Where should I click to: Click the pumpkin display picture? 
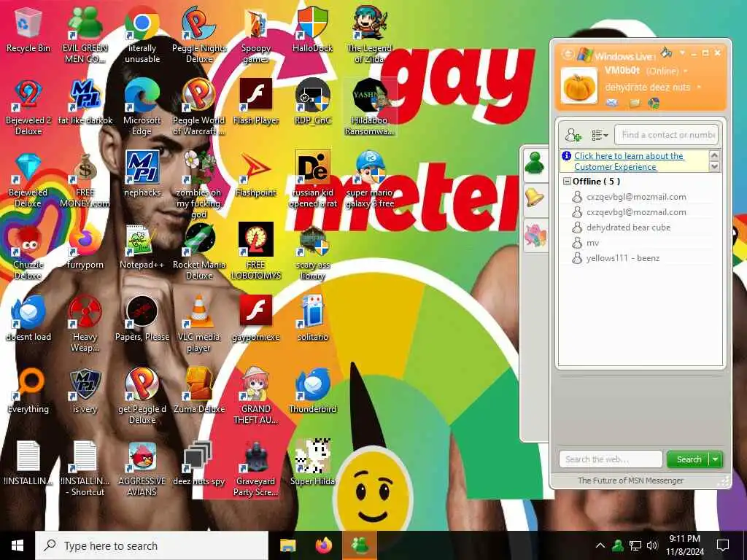tap(578, 86)
